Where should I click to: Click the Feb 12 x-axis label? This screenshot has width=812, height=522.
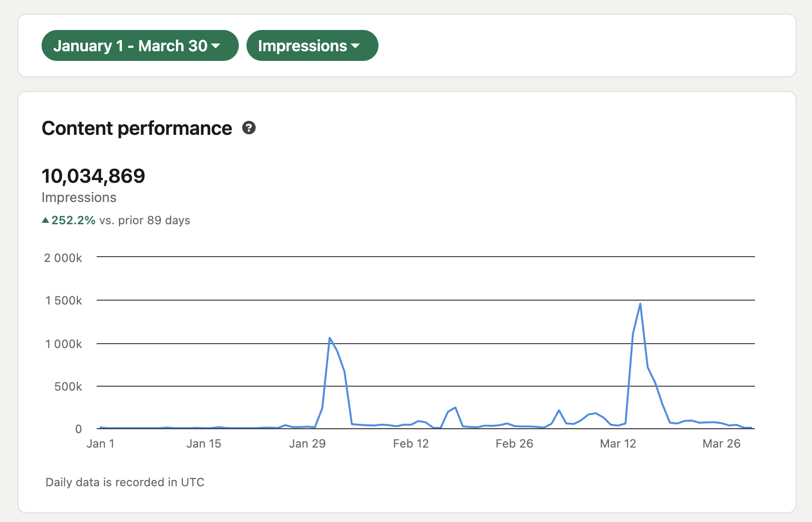(411, 444)
